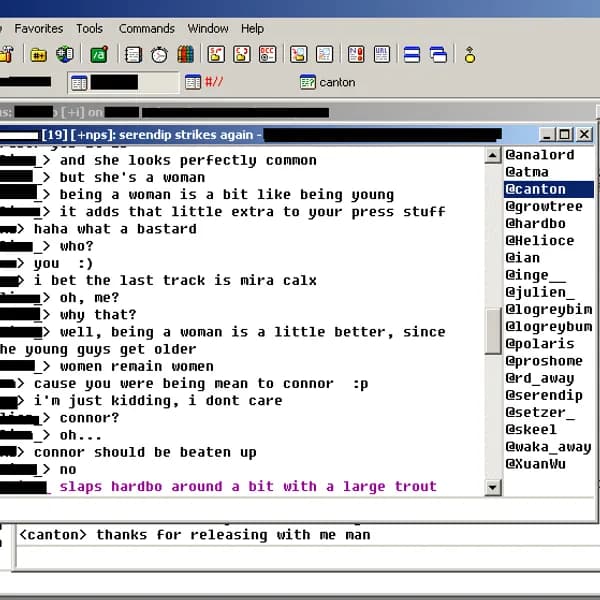Screen dimensions: 600x600
Task: Open the green /a scripts editor icon
Action: (99, 54)
